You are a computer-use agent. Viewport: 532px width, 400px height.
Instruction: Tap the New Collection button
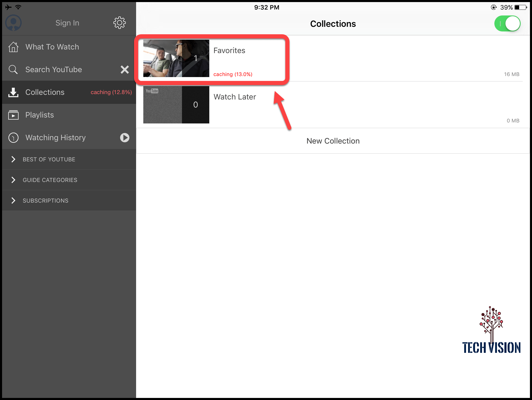(333, 141)
